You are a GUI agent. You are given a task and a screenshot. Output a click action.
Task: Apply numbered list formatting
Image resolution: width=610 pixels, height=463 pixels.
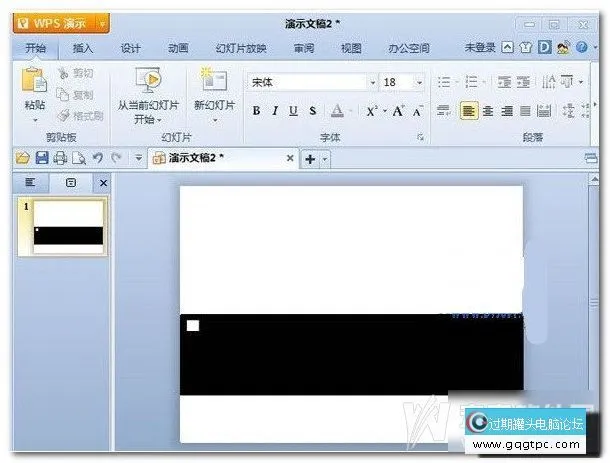[471, 82]
